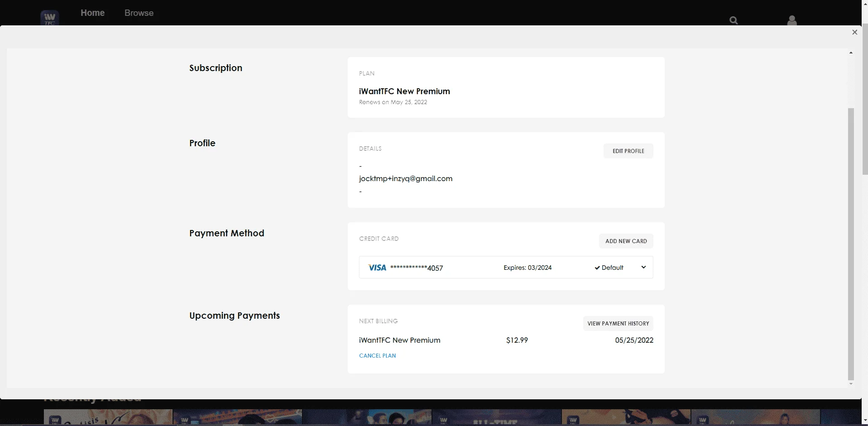Click the Expires: 03/2024 text
The height and width of the screenshot is (426, 868).
[x=528, y=268]
